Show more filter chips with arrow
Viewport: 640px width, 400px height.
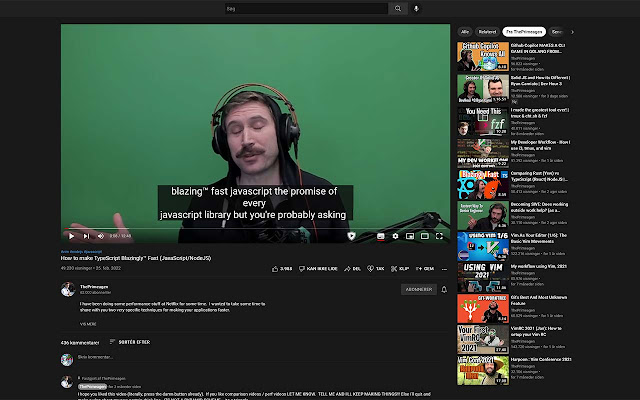coord(572,32)
